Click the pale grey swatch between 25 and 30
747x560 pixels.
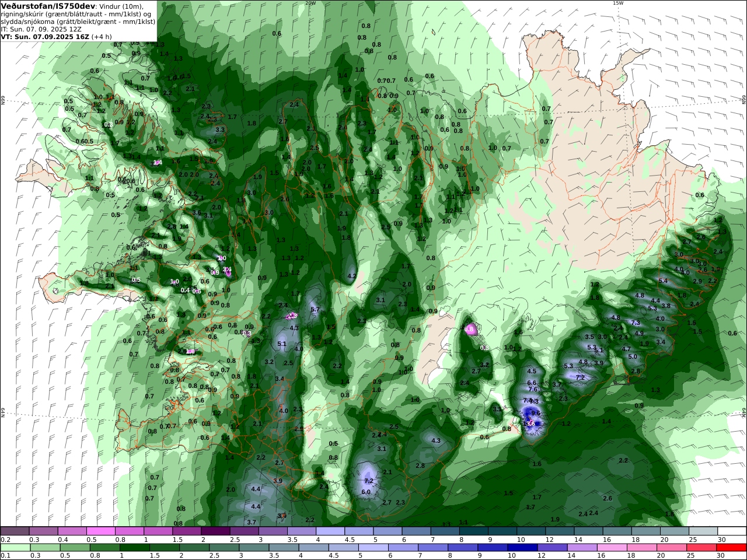703,531
